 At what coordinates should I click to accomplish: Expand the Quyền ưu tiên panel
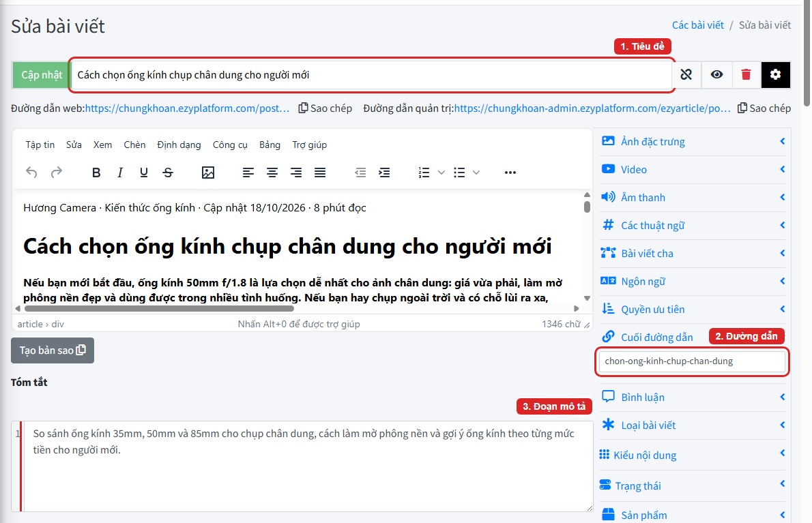tap(693, 309)
